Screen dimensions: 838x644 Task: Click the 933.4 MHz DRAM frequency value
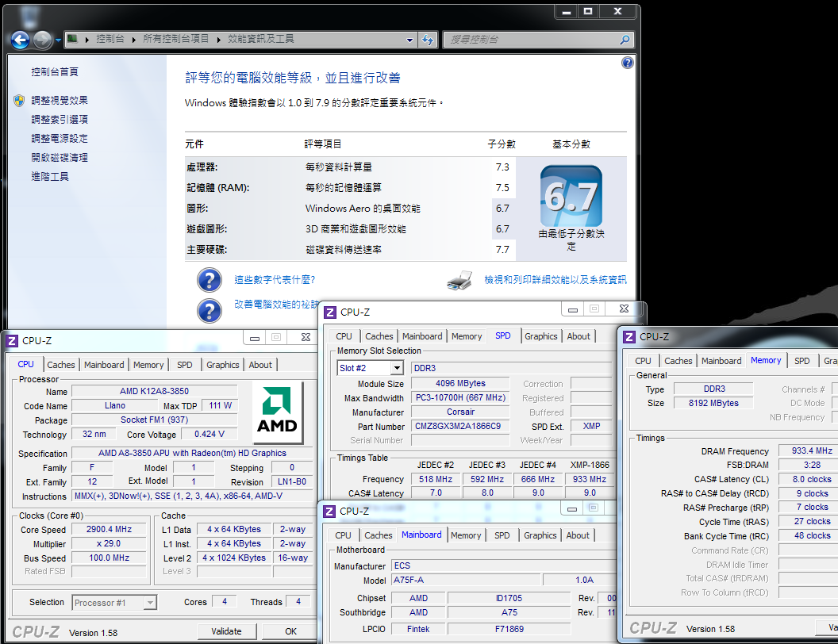coord(812,450)
